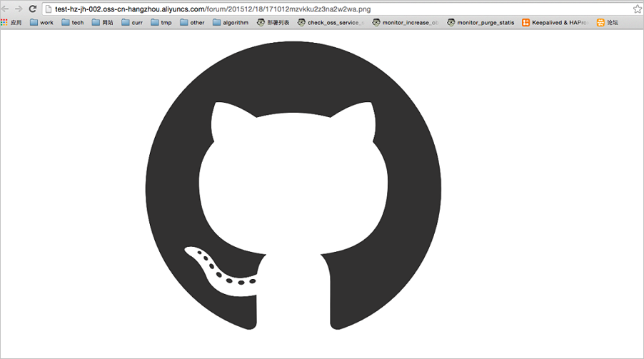Open the tmp bookmarks folder

coord(161,23)
